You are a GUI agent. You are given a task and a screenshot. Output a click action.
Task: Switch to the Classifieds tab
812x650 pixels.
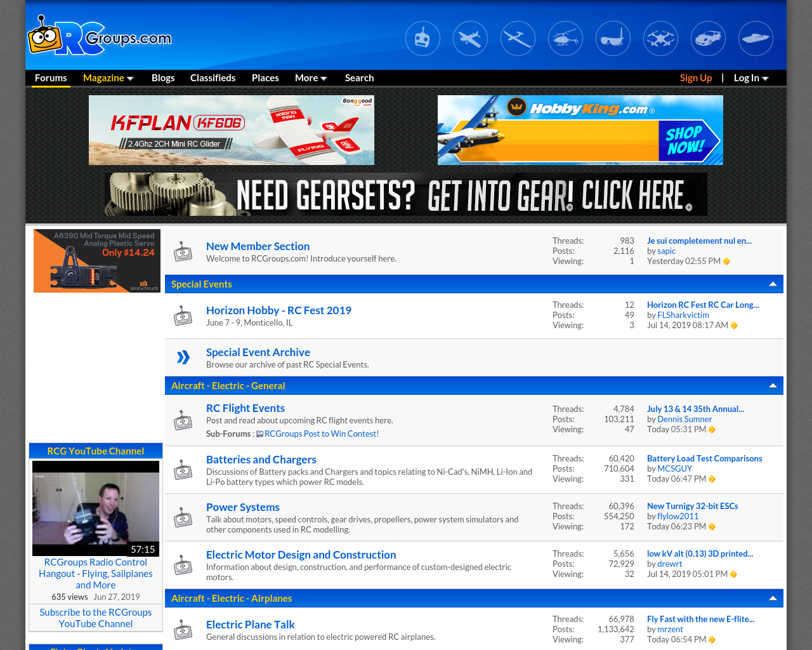(213, 77)
